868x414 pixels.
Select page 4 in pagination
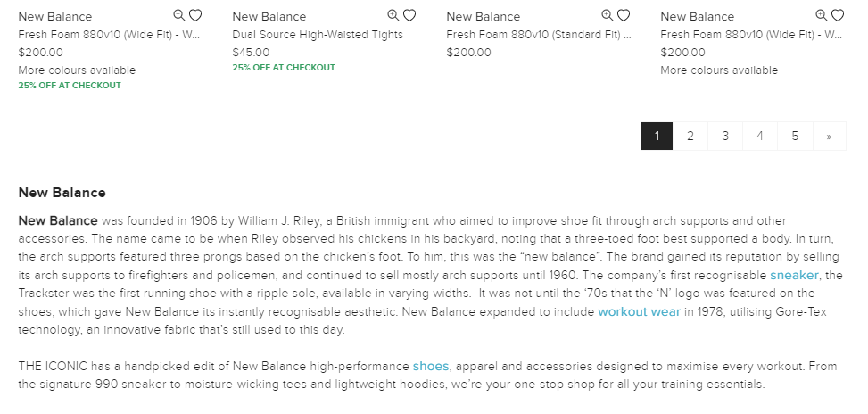tap(760, 137)
